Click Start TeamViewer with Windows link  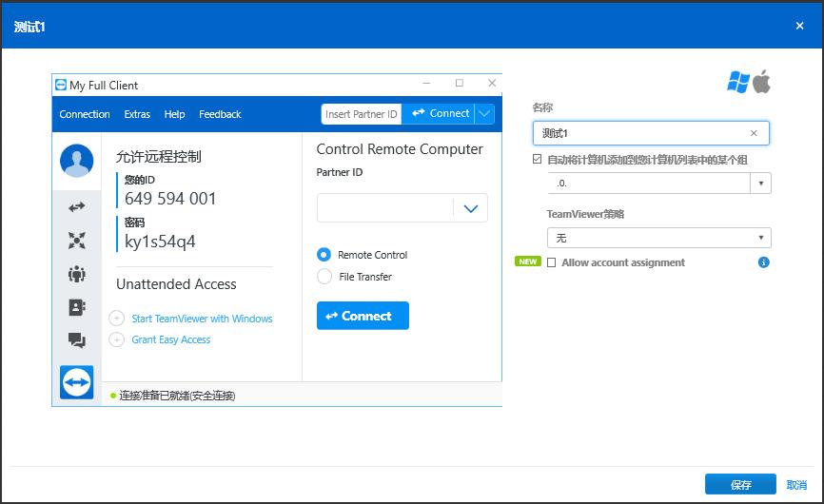click(202, 319)
